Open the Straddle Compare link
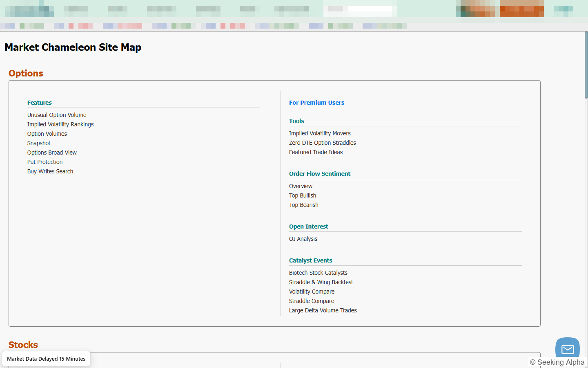Image resolution: width=588 pixels, height=368 pixels. 312,301
